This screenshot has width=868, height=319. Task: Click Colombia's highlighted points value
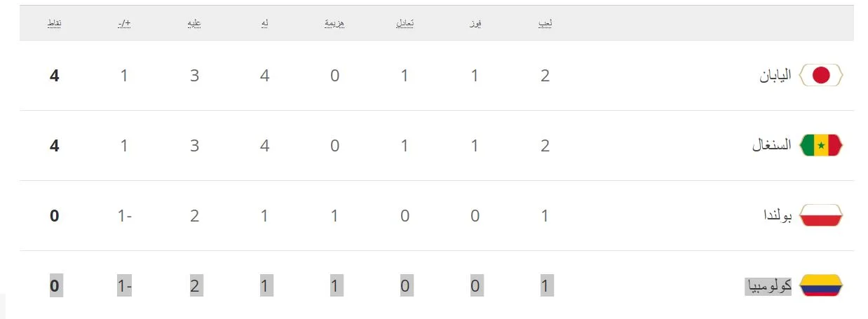click(55, 286)
